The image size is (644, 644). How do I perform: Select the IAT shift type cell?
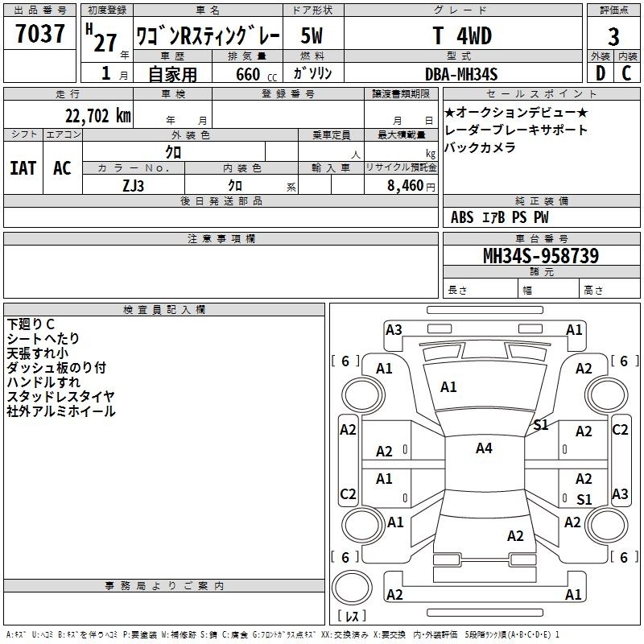click(x=23, y=168)
